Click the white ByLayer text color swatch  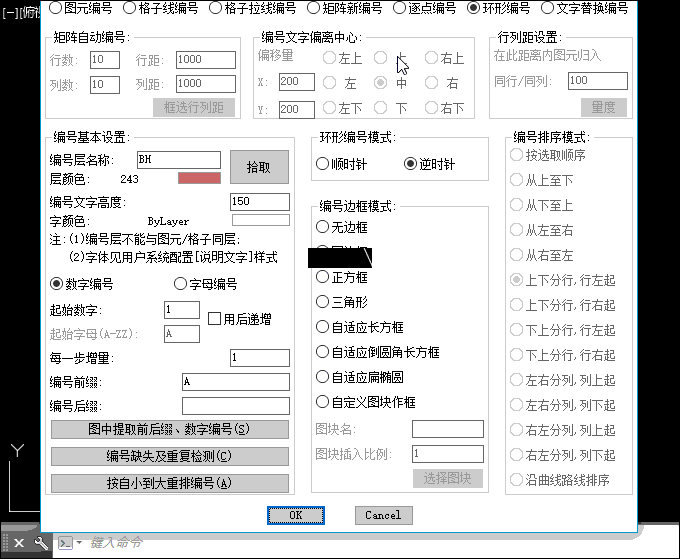(260, 221)
